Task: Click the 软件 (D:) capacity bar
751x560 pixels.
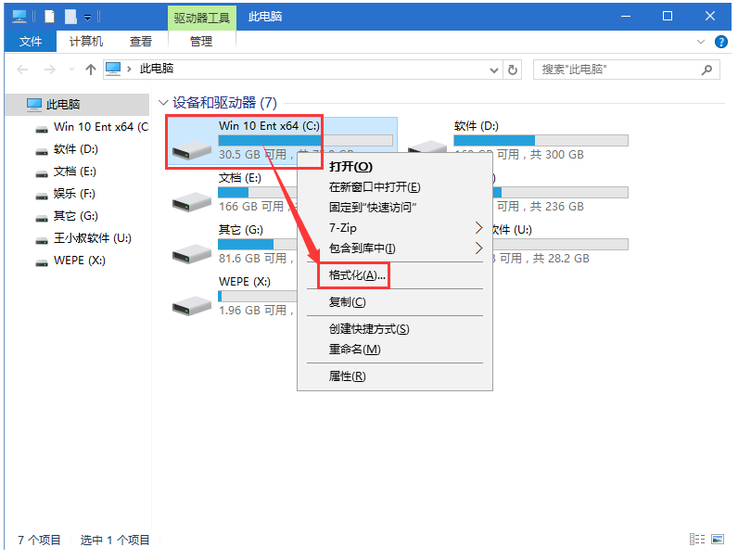Action: point(541,140)
